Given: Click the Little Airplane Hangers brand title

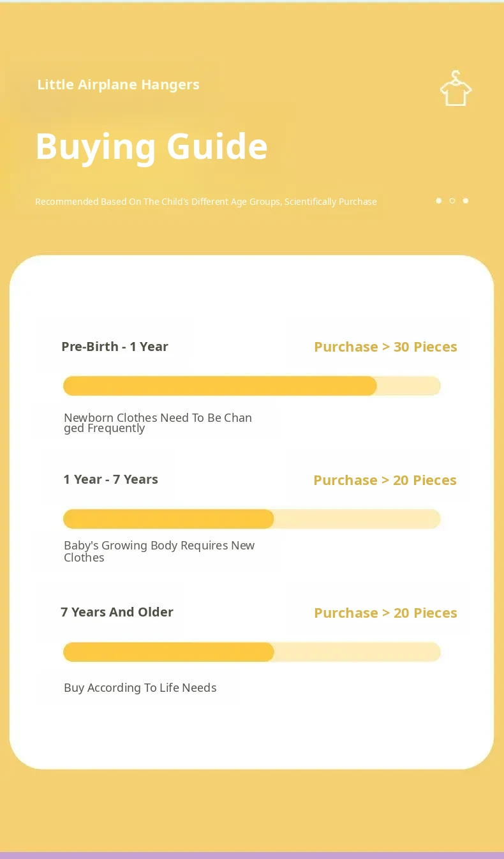Looking at the screenshot, I should pyautogui.click(x=118, y=85).
